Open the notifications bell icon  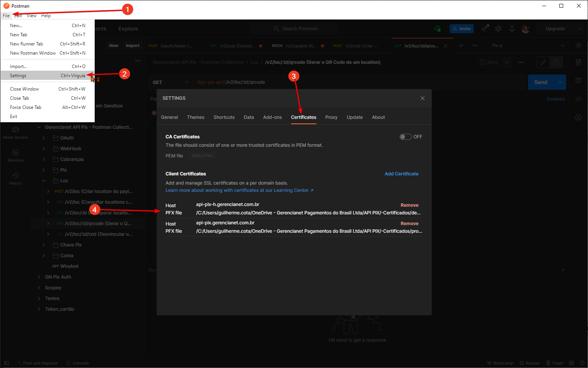(512, 29)
